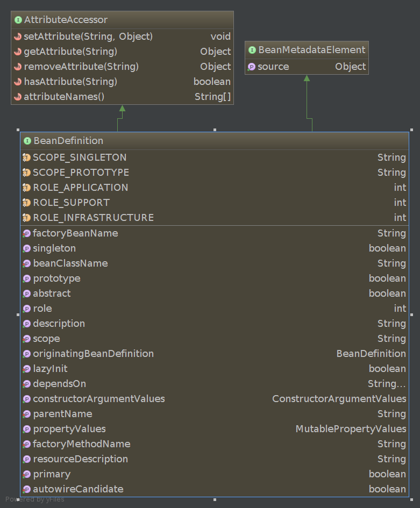Select the factoryBeanName property name
Viewport: 420px width, 508px height.
coord(75,234)
